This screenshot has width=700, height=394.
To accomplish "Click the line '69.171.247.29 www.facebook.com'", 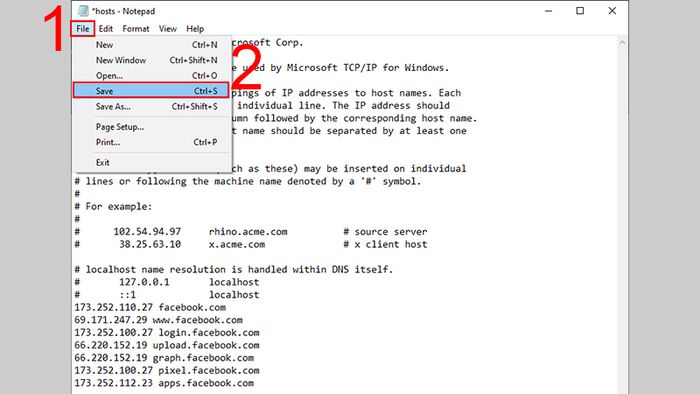I will pyautogui.click(x=158, y=320).
